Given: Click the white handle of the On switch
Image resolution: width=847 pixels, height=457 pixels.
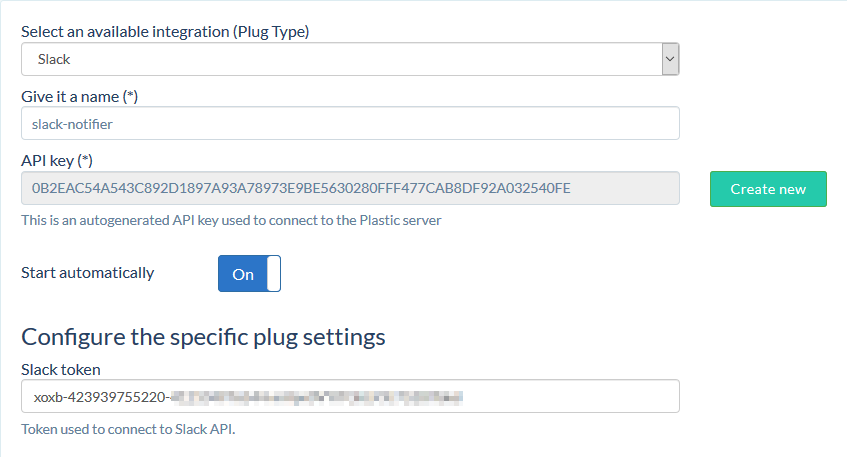Looking at the screenshot, I should coord(274,273).
